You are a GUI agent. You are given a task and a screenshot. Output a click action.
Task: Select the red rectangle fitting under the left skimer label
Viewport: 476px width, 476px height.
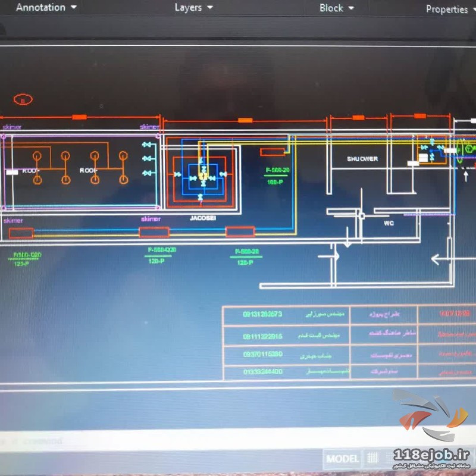coord(21,233)
